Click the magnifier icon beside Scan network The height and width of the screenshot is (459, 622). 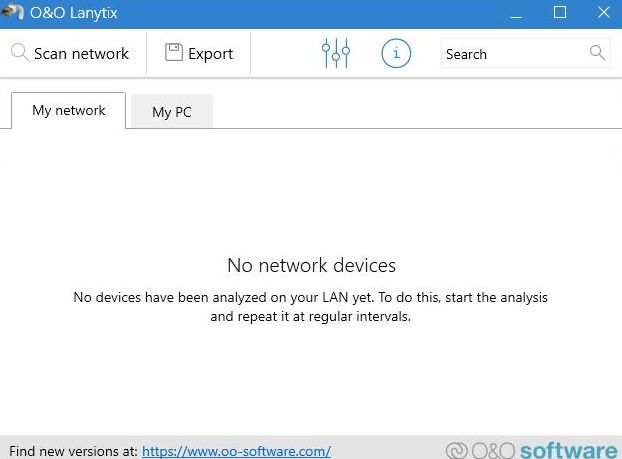20,53
